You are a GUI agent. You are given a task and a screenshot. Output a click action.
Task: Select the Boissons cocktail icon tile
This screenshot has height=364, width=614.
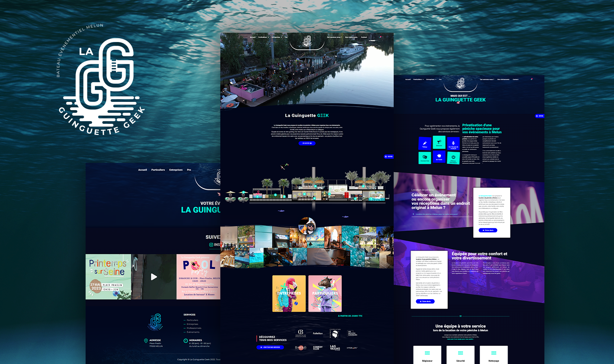pyautogui.click(x=439, y=142)
